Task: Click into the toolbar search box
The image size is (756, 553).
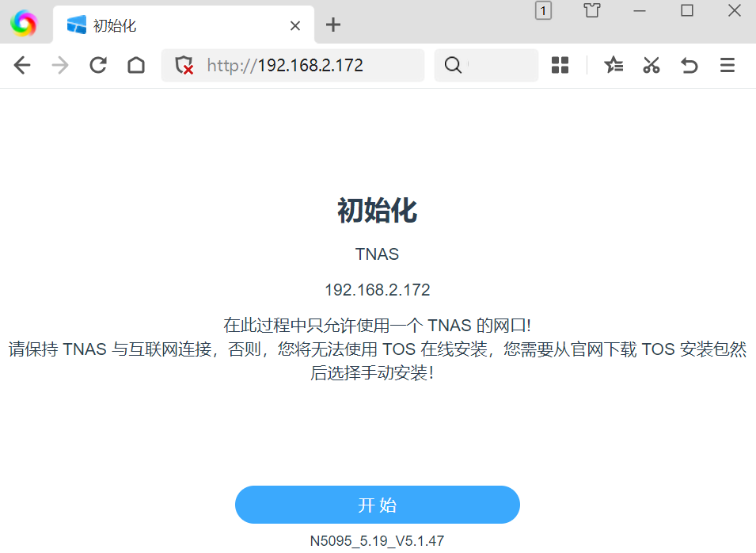Action: (x=499, y=65)
